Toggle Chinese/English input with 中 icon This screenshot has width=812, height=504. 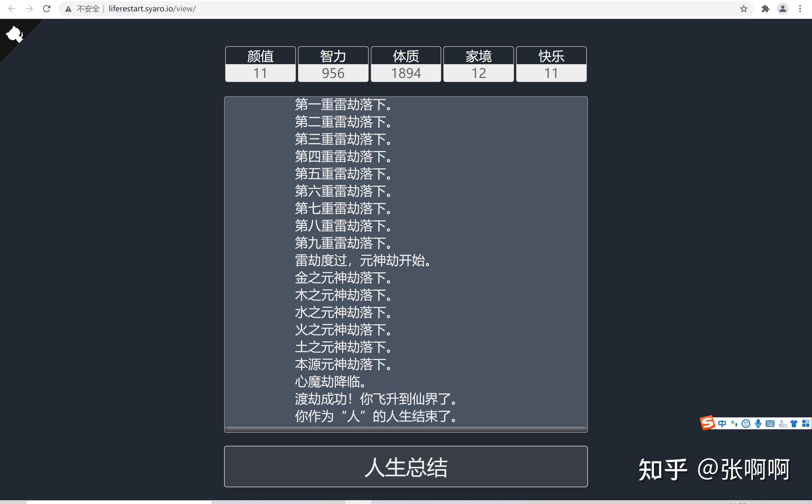pos(722,423)
